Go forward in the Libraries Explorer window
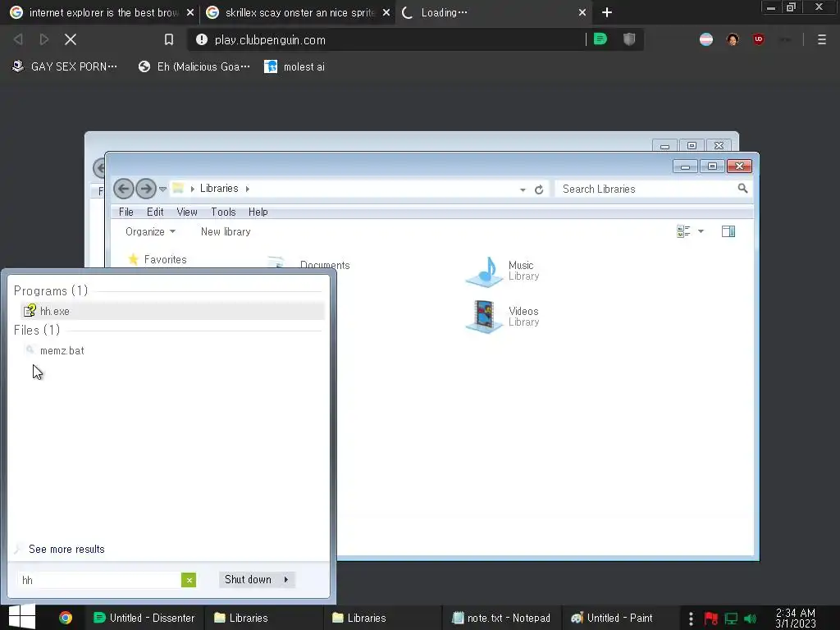This screenshot has width=840, height=630. [146, 189]
